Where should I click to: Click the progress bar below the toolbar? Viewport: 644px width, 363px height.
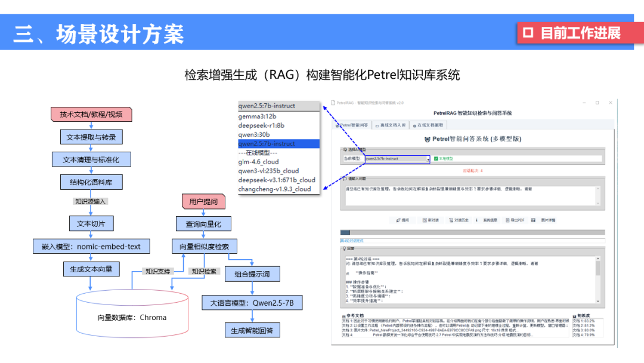472,232
